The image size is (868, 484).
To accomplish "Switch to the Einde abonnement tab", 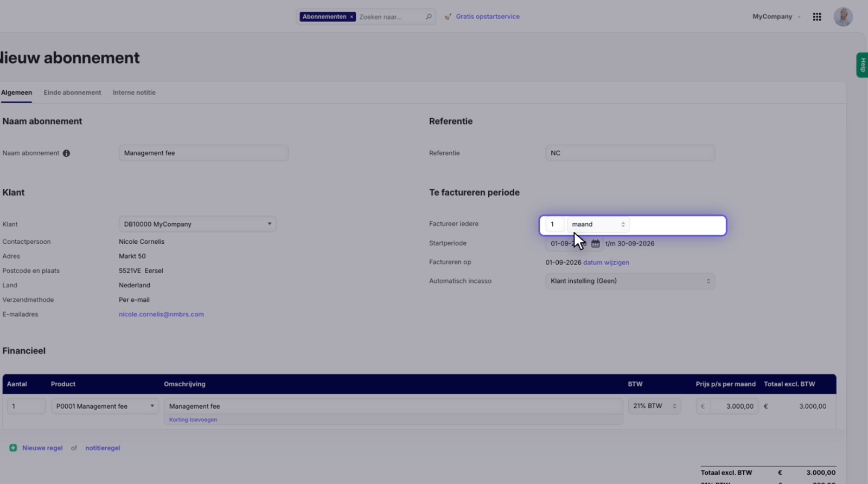I will (72, 93).
